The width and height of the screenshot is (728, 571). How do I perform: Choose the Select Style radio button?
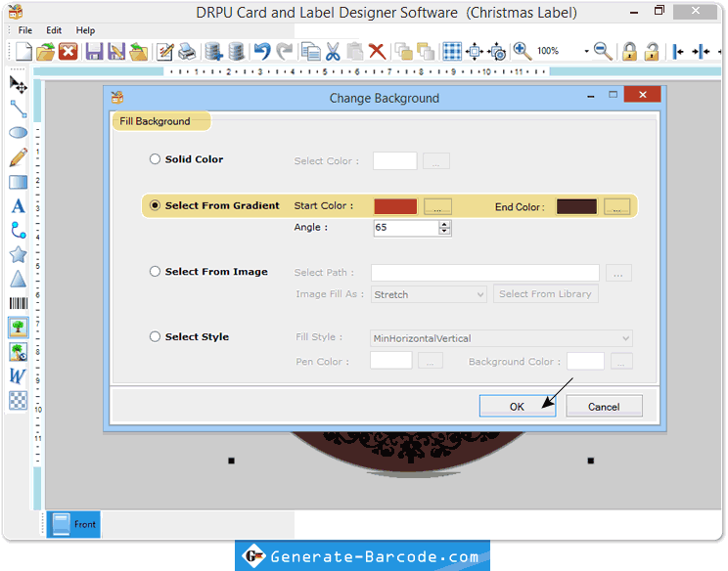(155, 336)
